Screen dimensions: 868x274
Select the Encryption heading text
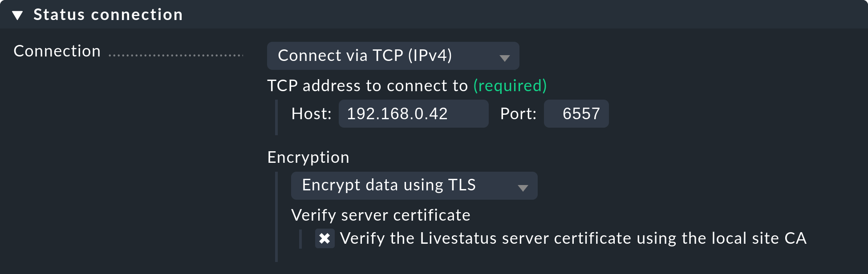click(x=308, y=157)
